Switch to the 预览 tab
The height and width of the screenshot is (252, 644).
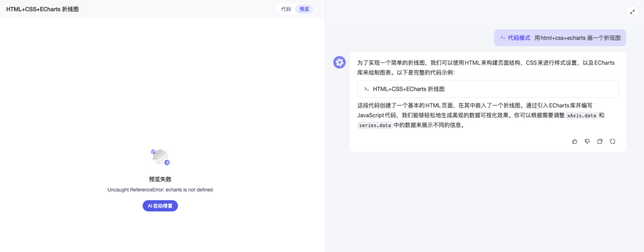[304, 9]
